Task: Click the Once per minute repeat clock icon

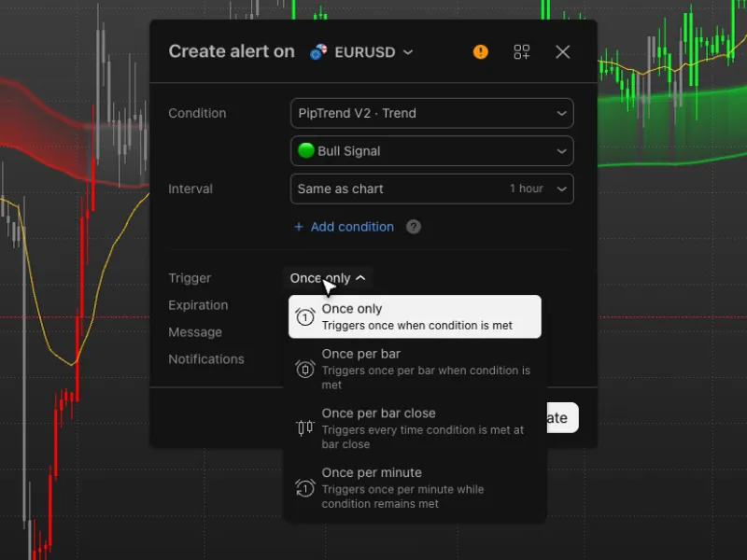Action: click(x=305, y=488)
